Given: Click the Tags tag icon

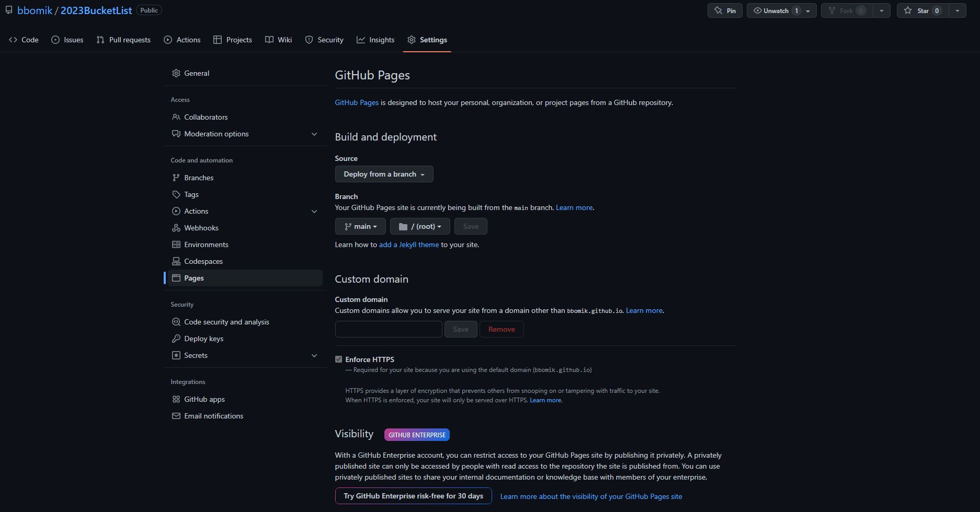Looking at the screenshot, I should (176, 194).
